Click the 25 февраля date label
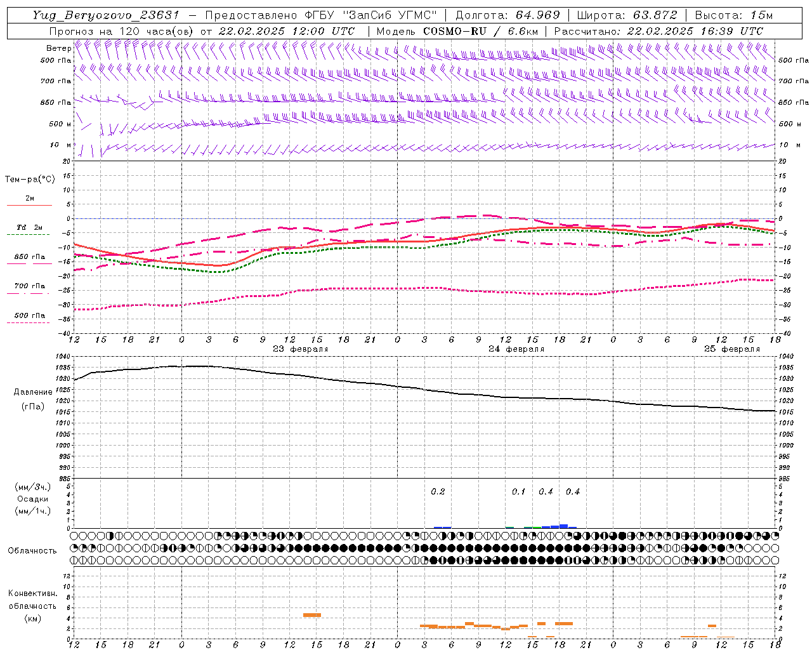Viewport: 812px width, 650px height. 732,349
